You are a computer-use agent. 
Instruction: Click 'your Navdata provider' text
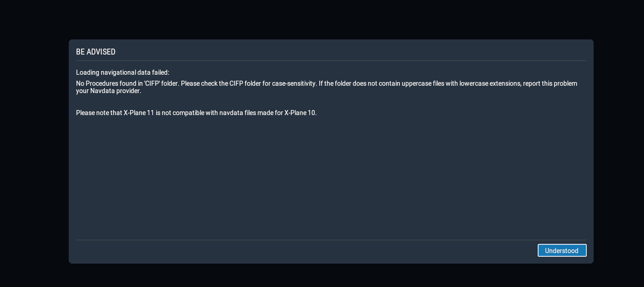pyautogui.click(x=109, y=91)
